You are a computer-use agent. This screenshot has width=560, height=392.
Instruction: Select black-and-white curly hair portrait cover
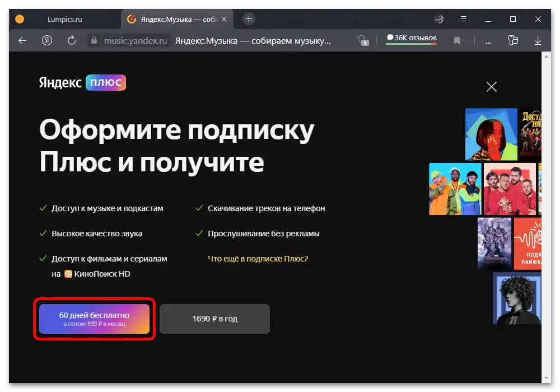point(517,298)
